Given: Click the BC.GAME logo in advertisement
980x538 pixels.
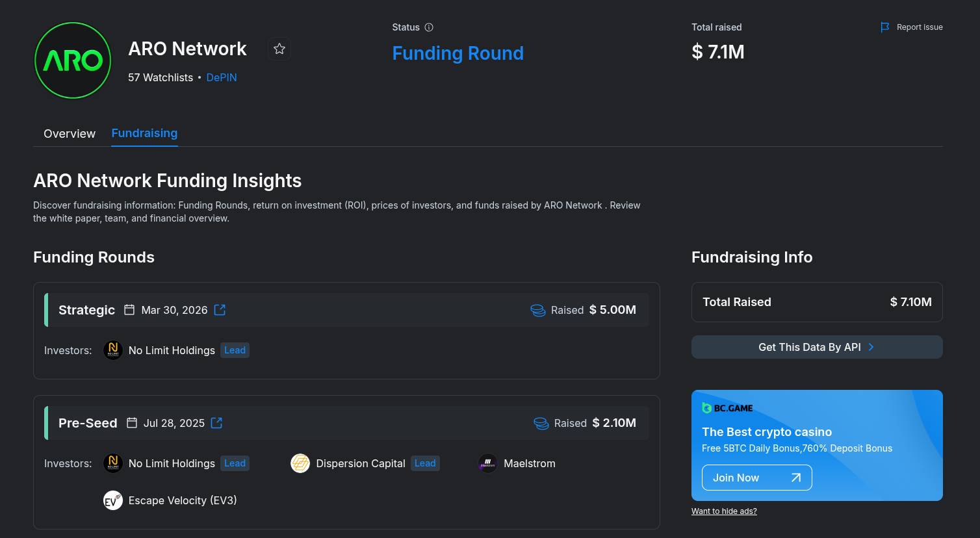Looking at the screenshot, I should point(727,408).
